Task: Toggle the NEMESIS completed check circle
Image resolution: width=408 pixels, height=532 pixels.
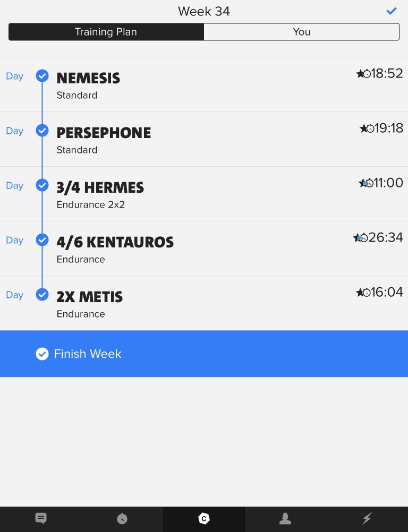Action: pyautogui.click(x=42, y=76)
